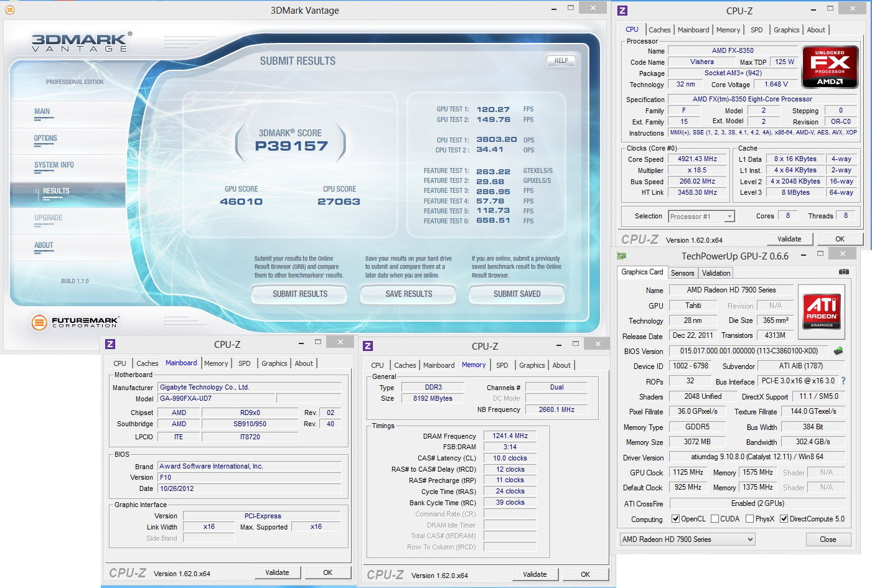Screen dimensions: 872x588
Task: Close GPU-Z with the Close button
Action: [828, 539]
